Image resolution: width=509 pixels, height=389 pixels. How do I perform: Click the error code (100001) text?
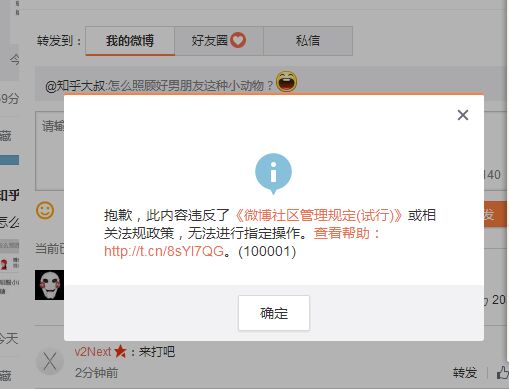coord(267,251)
